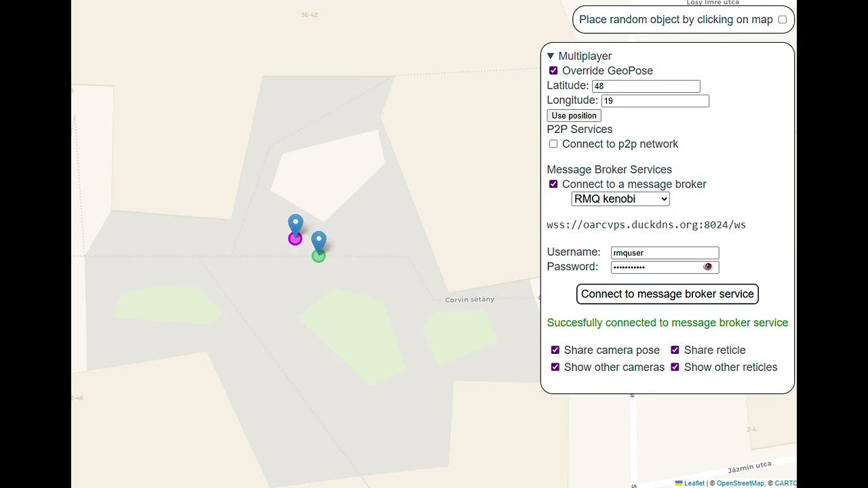This screenshot has width=868, height=488.
Task: Click the blue map marker above green circle
Action: point(319,241)
